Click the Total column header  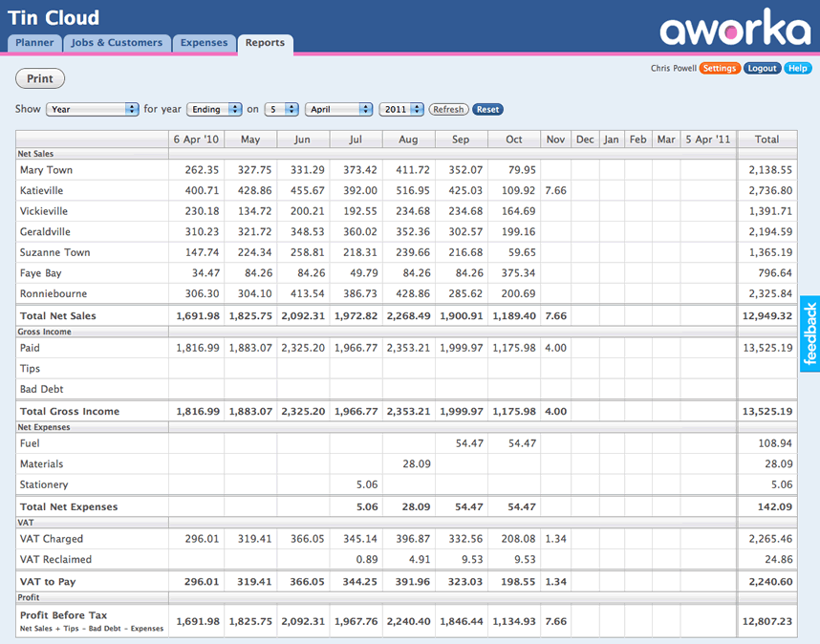tap(766, 140)
